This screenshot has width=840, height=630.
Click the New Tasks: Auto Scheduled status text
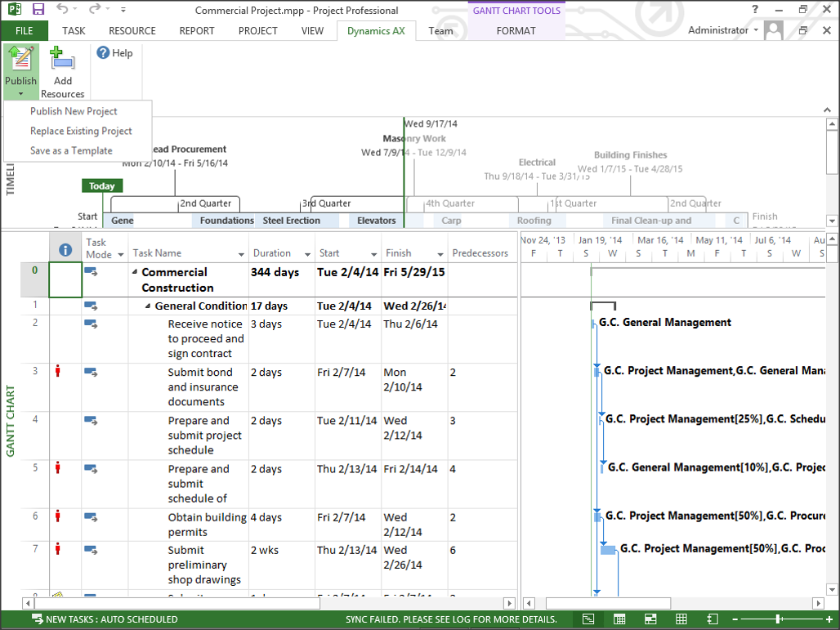click(x=111, y=619)
